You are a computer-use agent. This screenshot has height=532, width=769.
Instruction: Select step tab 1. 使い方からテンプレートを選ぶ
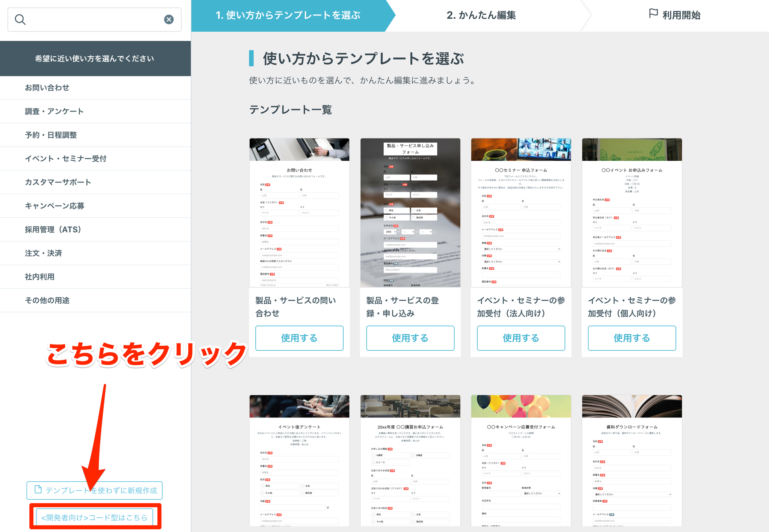pos(288,15)
